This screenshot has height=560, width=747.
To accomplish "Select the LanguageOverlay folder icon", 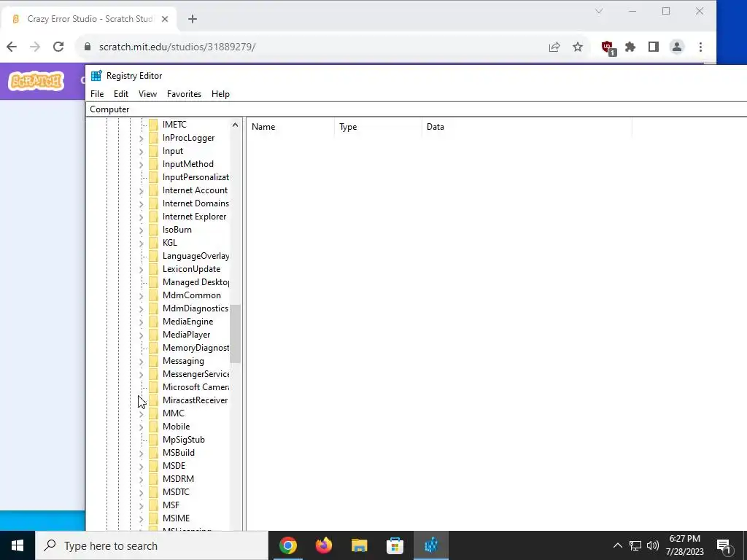I will 153,256.
